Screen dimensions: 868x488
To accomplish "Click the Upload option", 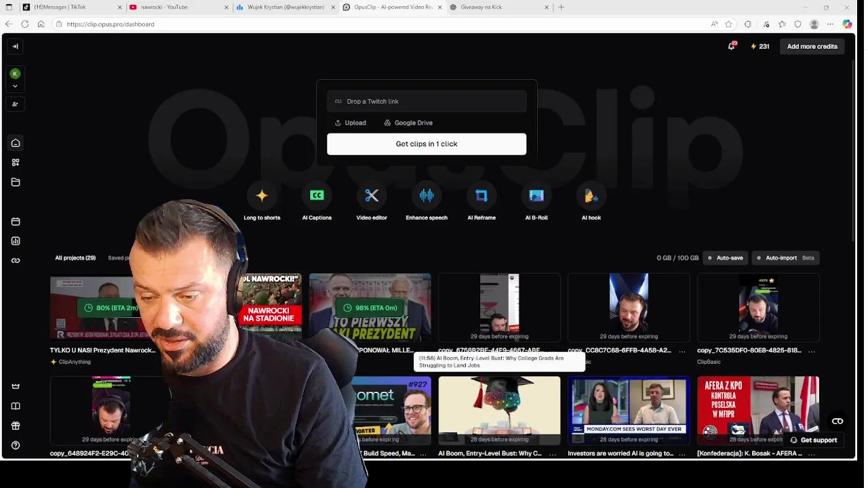I will pyautogui.click(x=350, y=123).
